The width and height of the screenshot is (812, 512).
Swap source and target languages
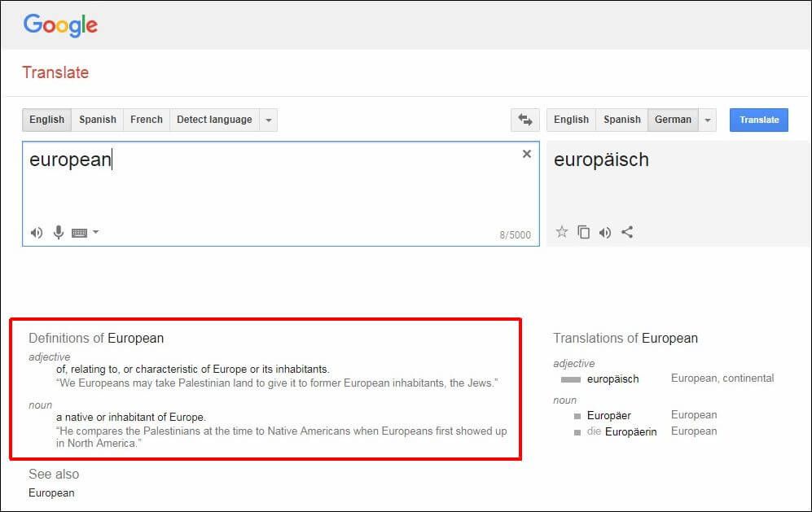(525, 120)
